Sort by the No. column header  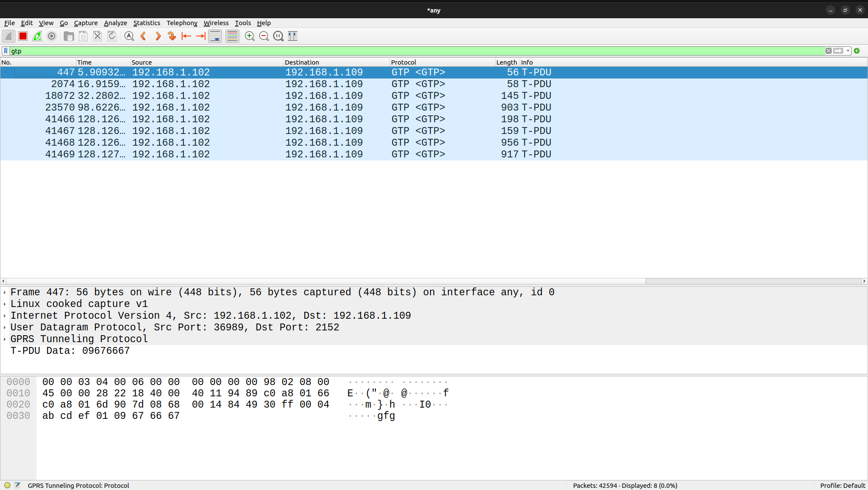click(38, 62)
